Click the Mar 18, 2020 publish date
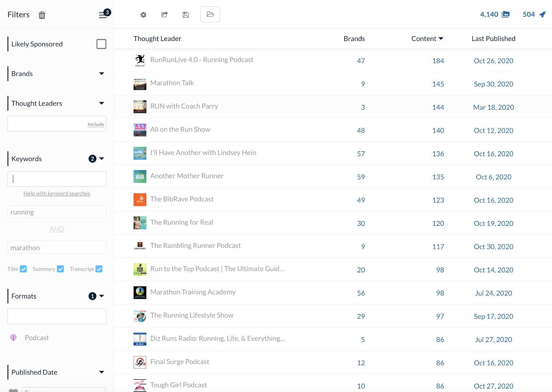 click(x=493, y=107)
